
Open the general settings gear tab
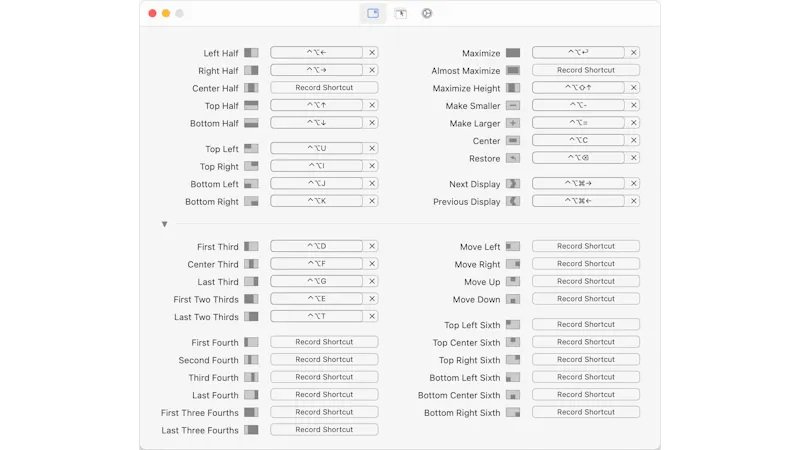(x=427, y=13)
